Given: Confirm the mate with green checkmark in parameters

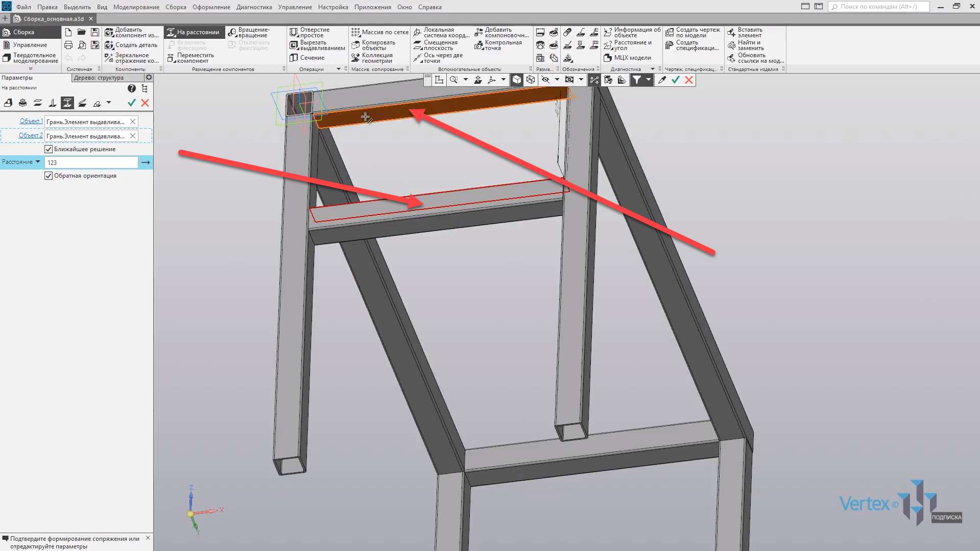Looking at the screenshot, I should (x=131, y=103).
